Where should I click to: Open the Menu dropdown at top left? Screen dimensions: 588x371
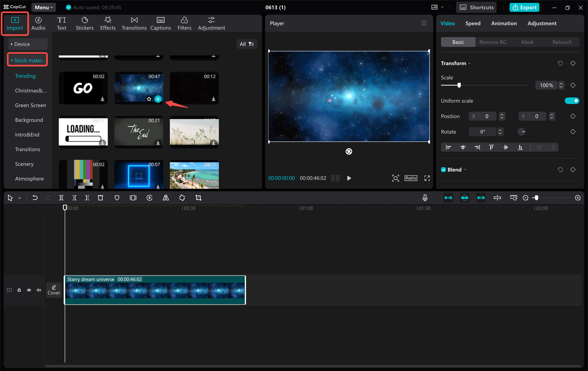tap(43, 7)
